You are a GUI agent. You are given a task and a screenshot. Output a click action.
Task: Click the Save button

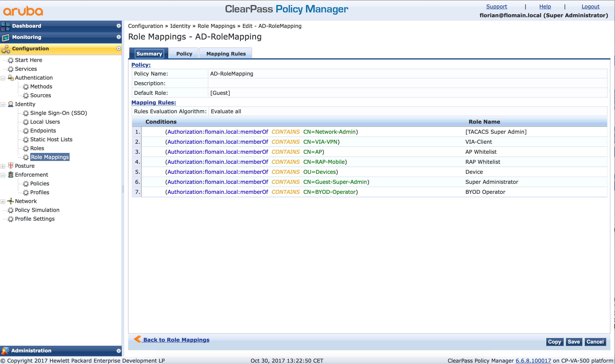tap(574, 342)
